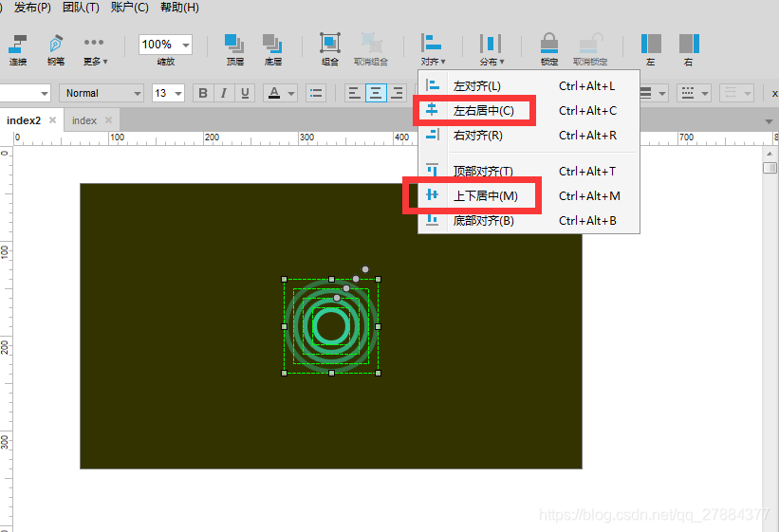Close the index tab

(108, 120)
